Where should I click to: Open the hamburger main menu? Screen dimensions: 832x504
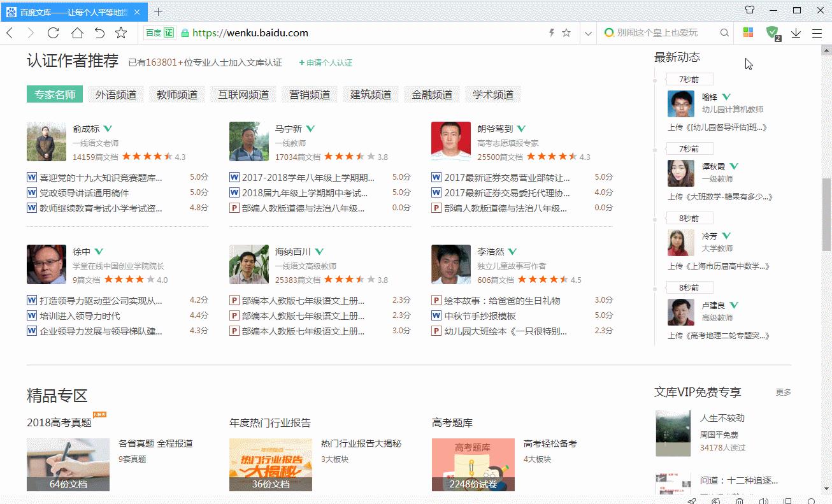tap(817, 33)
